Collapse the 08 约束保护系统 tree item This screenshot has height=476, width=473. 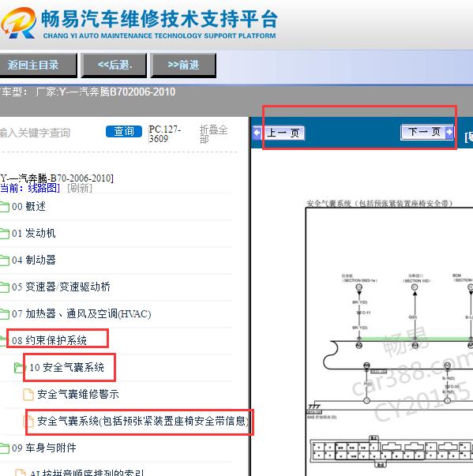(x=49, y=340)
